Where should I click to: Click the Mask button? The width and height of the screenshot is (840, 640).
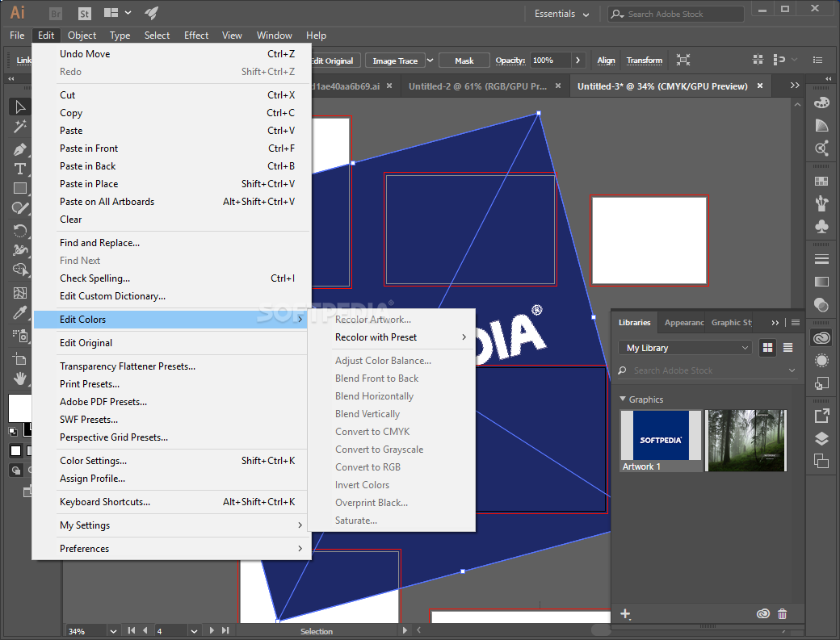point(464,61)
